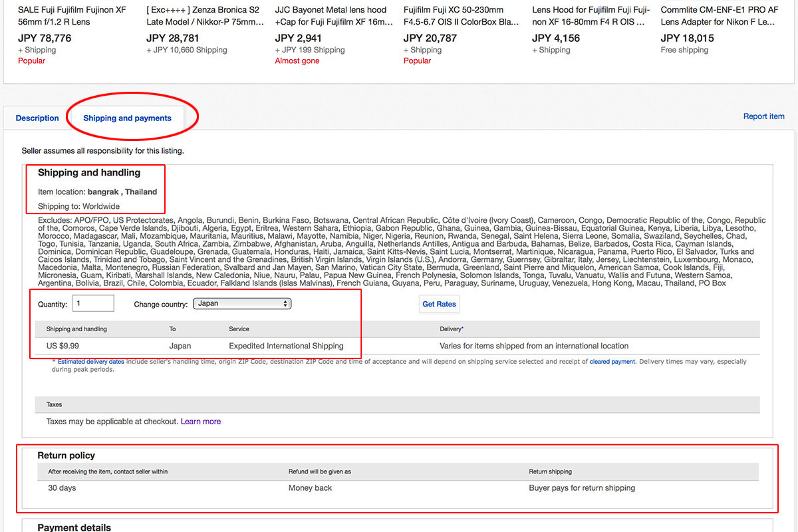Expand the Change country dropdown
This screenshot has height=532, width=798.
coord(242,304)
